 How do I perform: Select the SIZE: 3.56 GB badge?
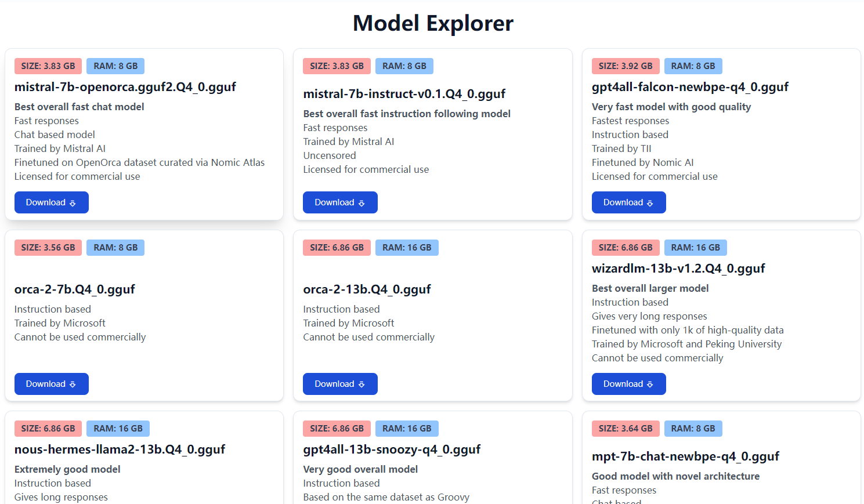click(x=48, y=248)
